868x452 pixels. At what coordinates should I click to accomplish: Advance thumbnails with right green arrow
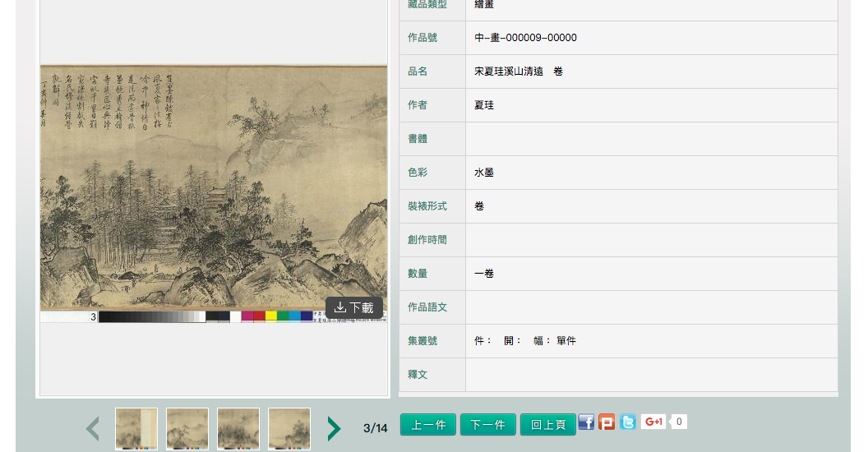(334, 429)
